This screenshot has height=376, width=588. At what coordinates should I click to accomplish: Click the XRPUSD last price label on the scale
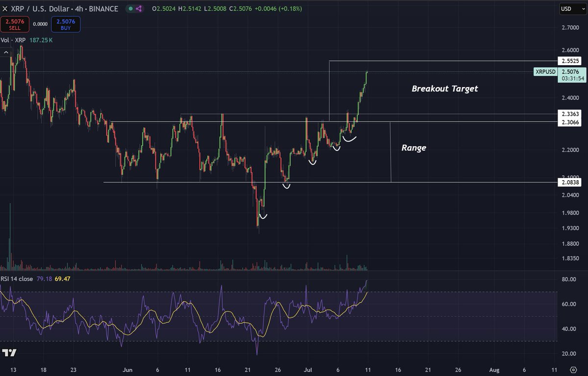click(546, 71)
